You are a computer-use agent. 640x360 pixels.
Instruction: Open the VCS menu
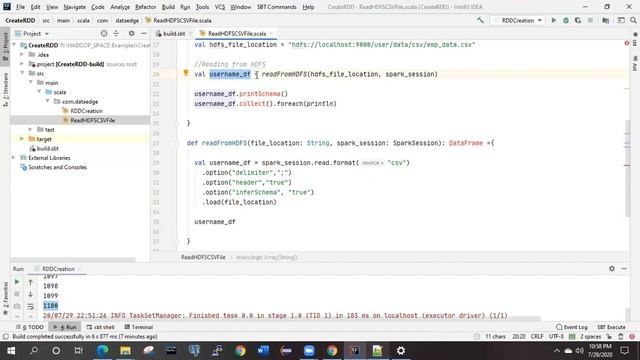pyautogui.click(x=220, y=7)
